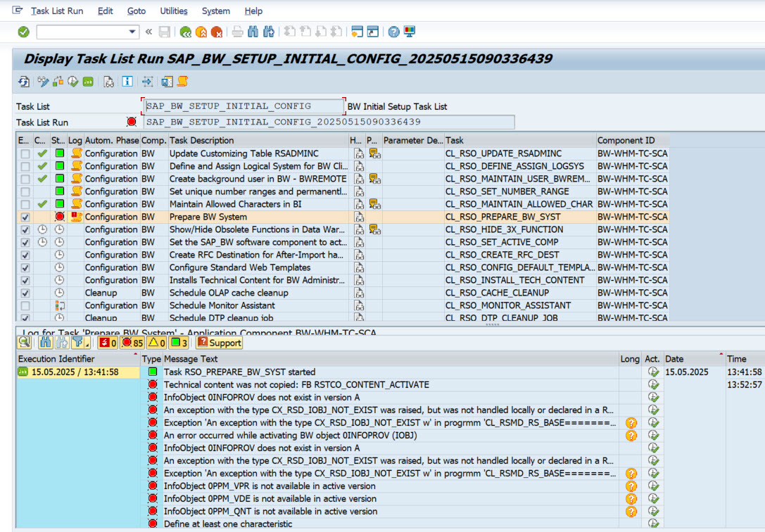765x532 pixels.
Task: Open the Edit menu
Action: click(105, 11)
